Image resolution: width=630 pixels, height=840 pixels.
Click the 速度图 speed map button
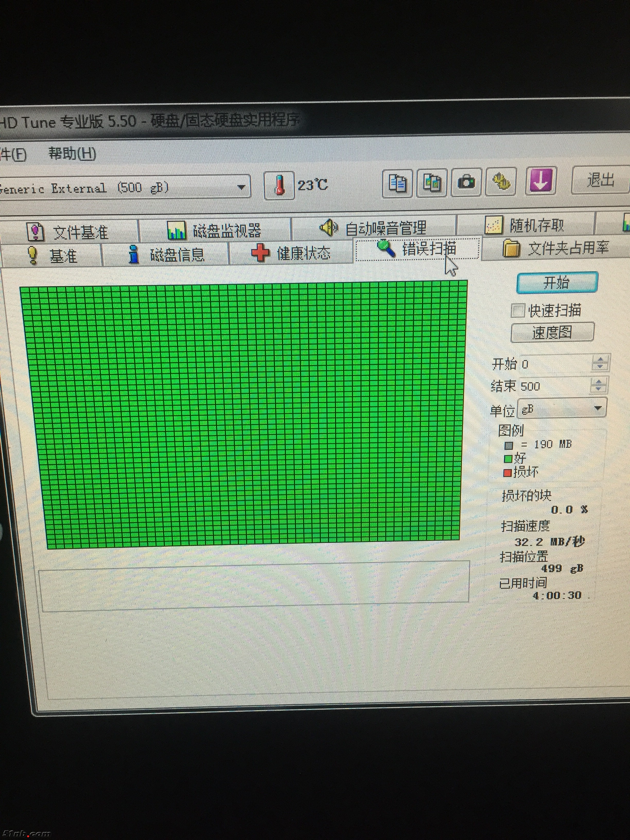pos(552,332)
